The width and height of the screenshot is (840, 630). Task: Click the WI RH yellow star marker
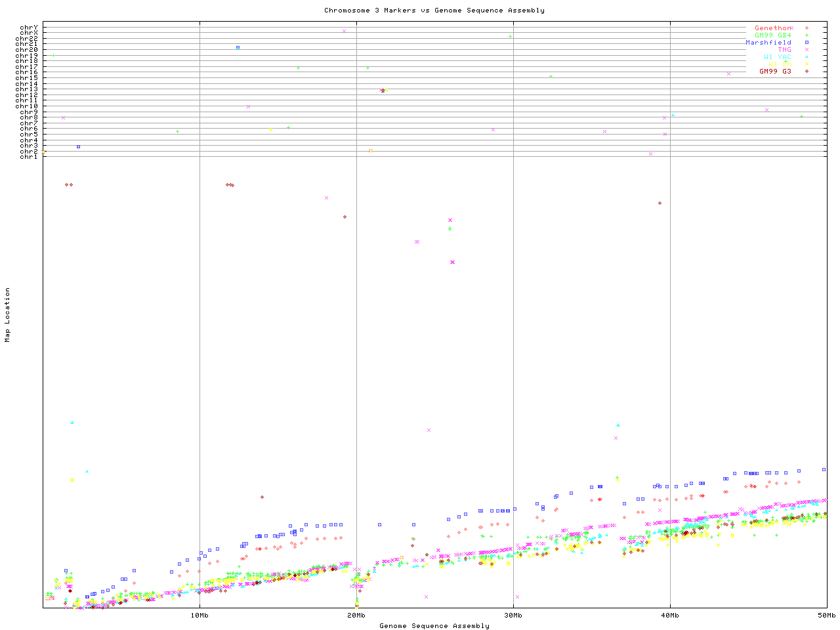807,64
